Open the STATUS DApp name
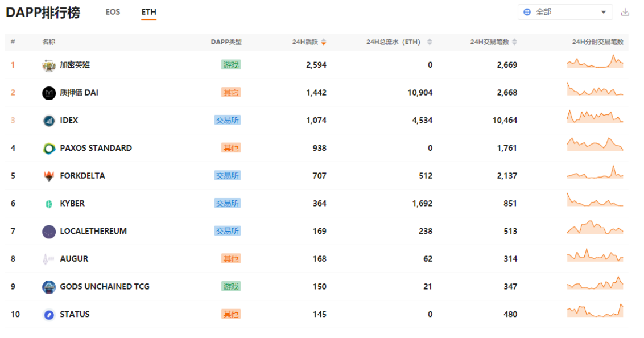 coord(75,314)
